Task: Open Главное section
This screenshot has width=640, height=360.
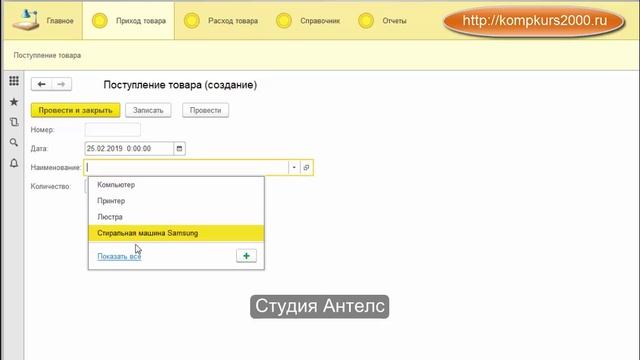Action: pyautogui.click(x=60, y=21)
